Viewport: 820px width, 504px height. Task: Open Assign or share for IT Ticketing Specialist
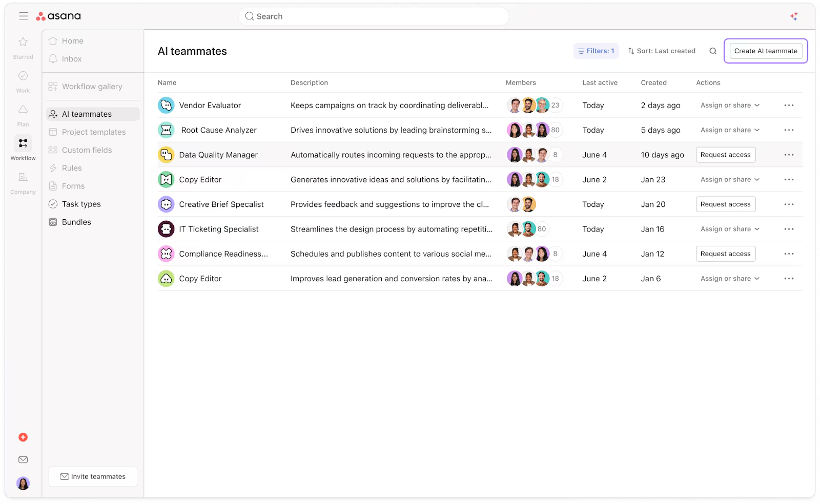coord(730,229)
